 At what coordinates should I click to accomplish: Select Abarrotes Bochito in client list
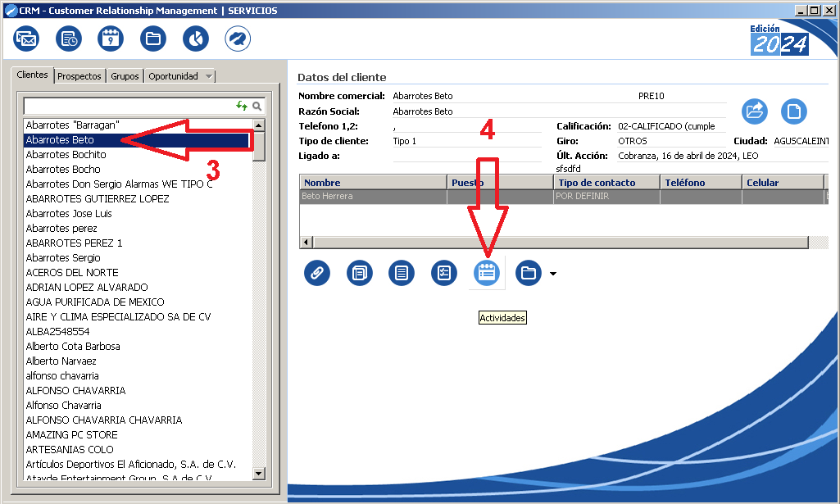[x=66, y=155]
